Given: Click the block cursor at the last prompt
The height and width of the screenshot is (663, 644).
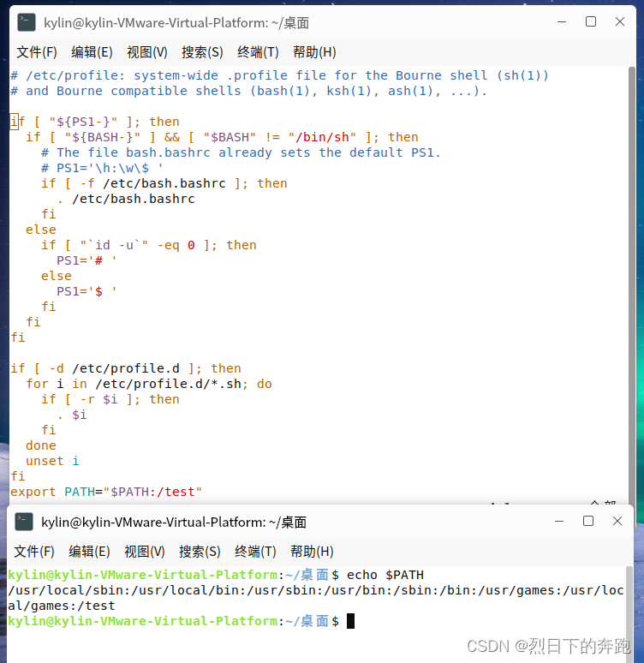Looking at the screenshot, I should (350, 621).
